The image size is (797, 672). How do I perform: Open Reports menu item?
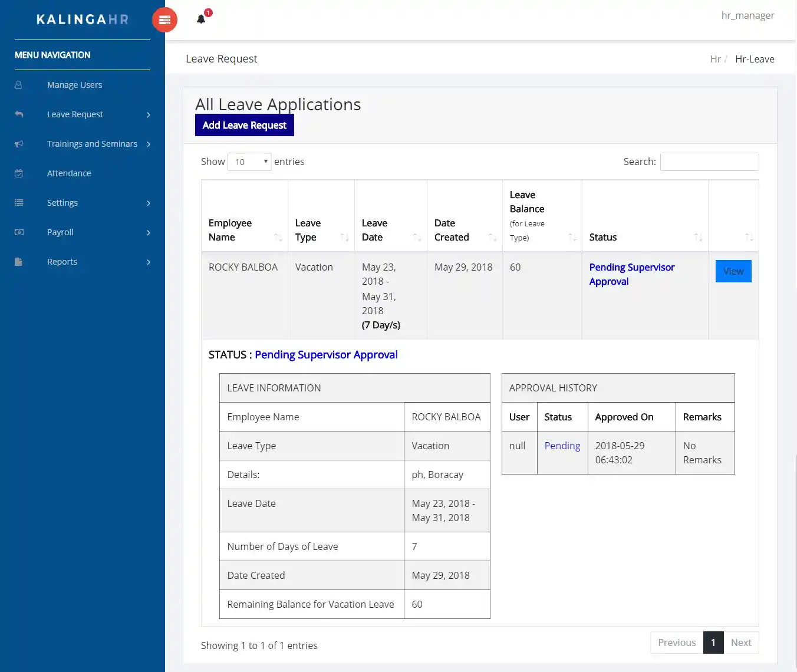pyautogui.click(x=62, y=262)
